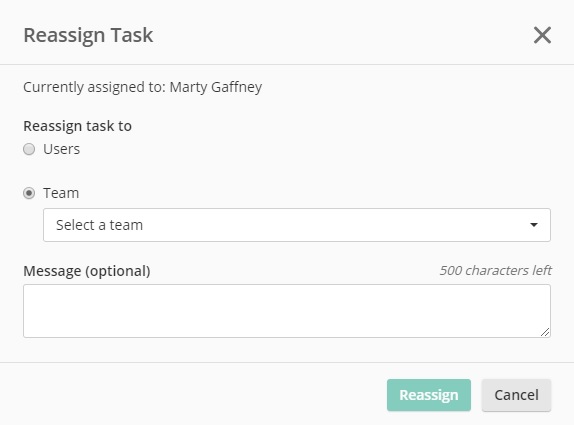Click the Reassign task to heading
574x425 pixels.
tap(78, 126)
